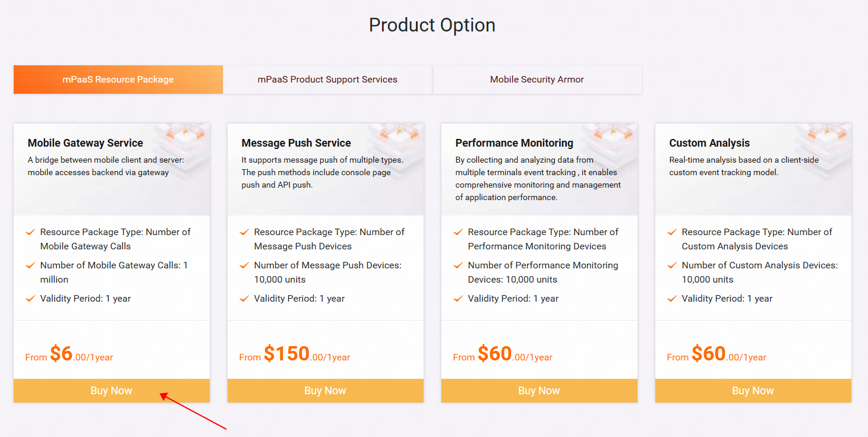Image resolution: width=868 pixels, height=437 pixels.
Task: Select the Mobile Security Armor tab
Action: tap(536, 80)
